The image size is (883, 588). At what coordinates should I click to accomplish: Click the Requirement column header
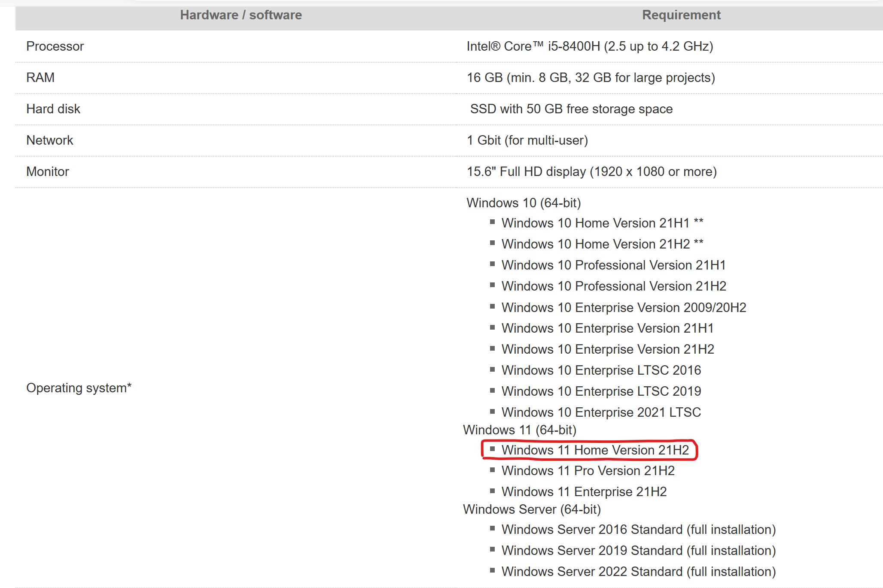click(x=681, y=15)
